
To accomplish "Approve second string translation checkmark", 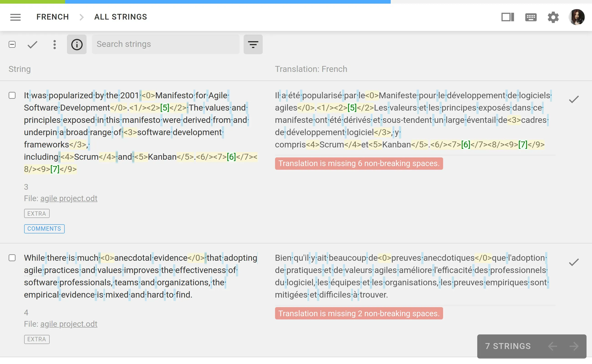I will (574, 262).
